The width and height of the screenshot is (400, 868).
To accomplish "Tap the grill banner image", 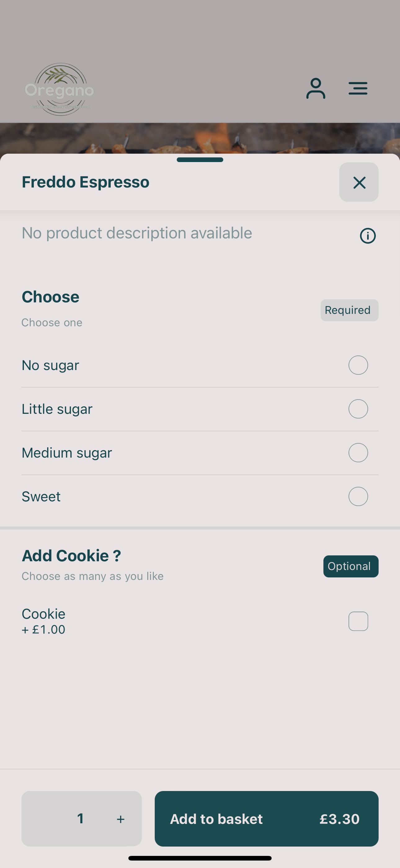I will 200,138.
